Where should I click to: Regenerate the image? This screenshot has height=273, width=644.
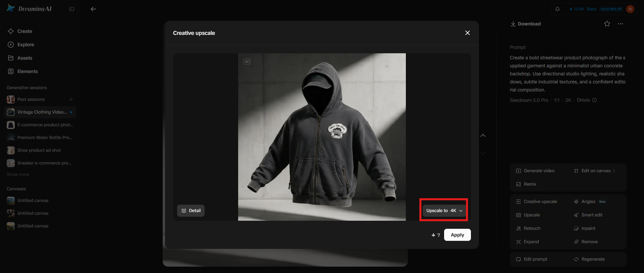click(x=589, y=259)
